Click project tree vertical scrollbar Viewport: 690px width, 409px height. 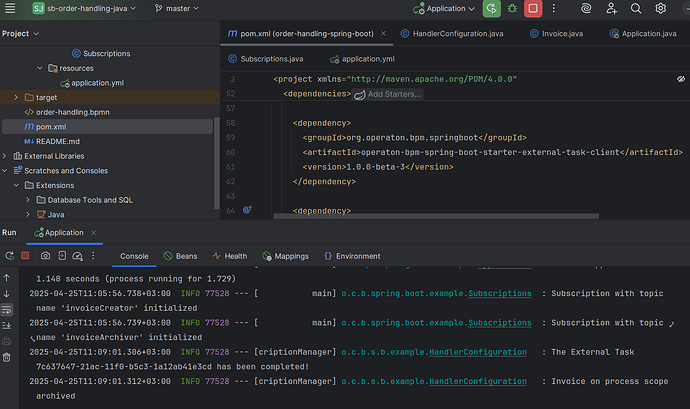[216, 163]
